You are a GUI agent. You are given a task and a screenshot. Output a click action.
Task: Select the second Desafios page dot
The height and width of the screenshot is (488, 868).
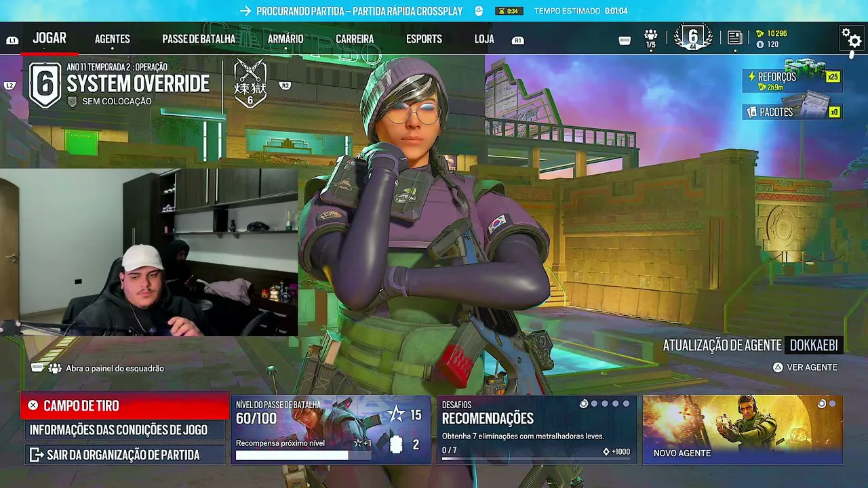coord(595,404)
